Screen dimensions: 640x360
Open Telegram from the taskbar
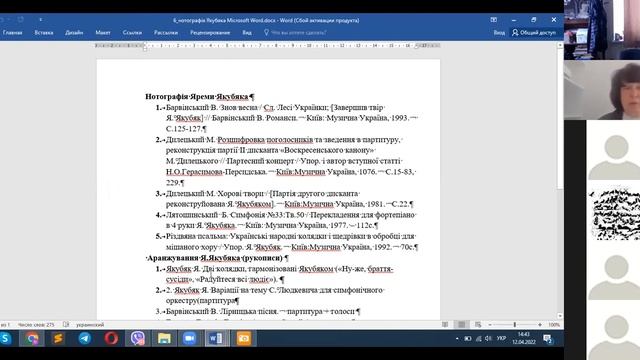pos(84,338)
